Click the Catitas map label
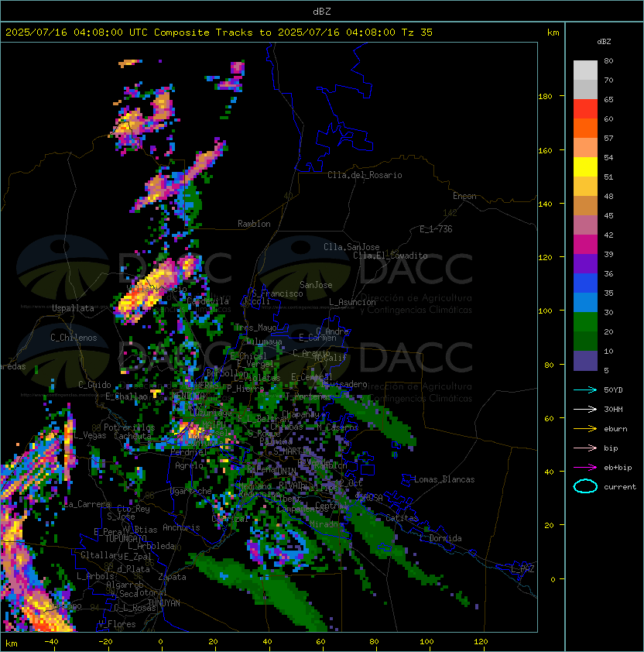The width and height of the screenshot is (644, 652). tap(402, 518)
